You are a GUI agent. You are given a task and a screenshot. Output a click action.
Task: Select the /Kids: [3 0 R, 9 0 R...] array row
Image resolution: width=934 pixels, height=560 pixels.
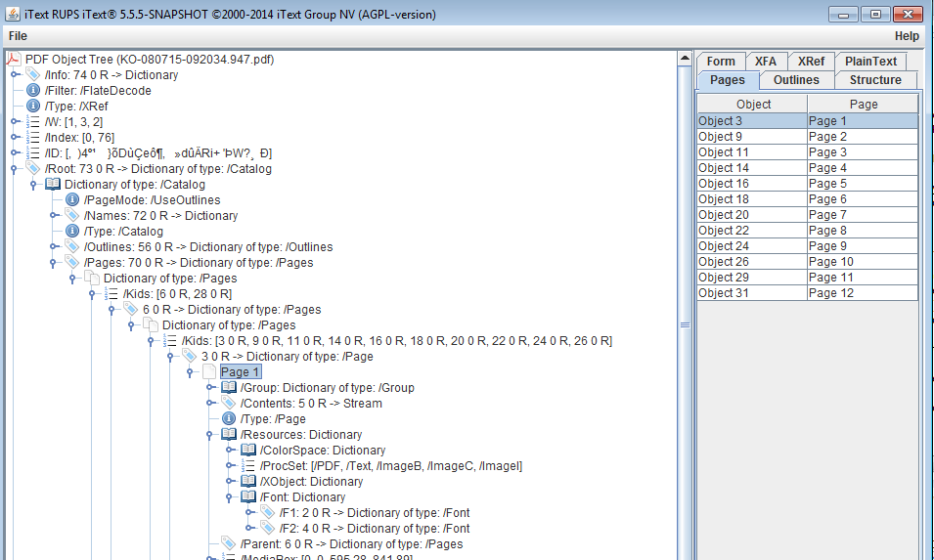tap(397, 340)
